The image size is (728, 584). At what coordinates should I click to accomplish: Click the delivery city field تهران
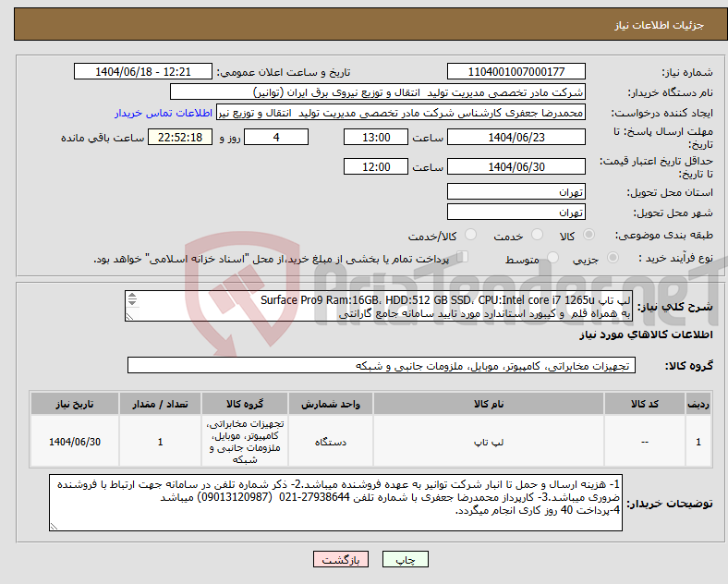(x=516, y=212)
